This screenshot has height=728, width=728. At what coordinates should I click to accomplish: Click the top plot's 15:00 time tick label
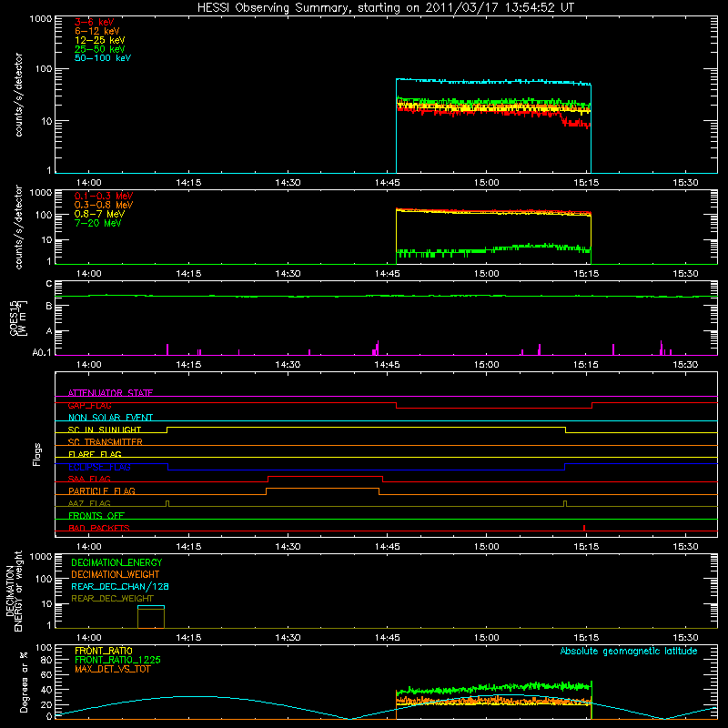pos(487,183)
